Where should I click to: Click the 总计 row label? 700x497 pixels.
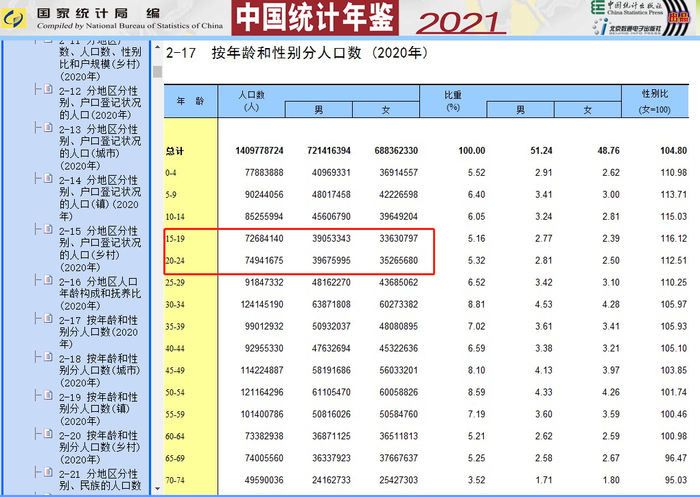click(175, 151)
